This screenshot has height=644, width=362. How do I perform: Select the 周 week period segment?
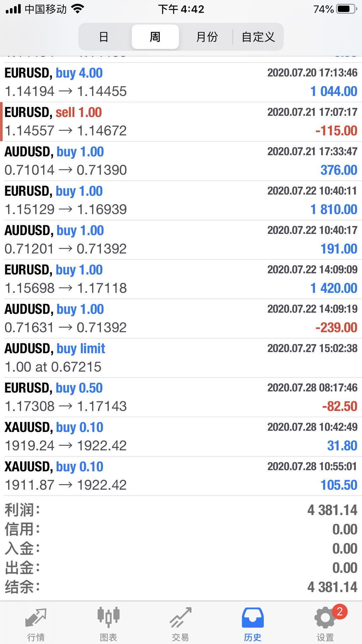pos(155,37)
